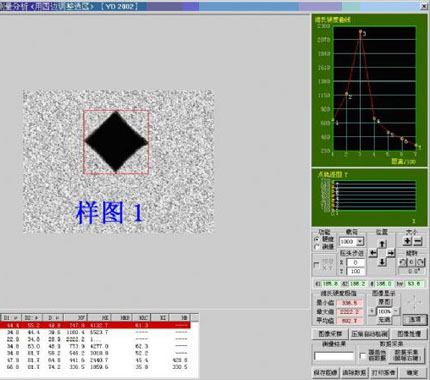Click the 充满 fill button
Image resolution: width=430 pixels, height=380 pixels.
click(384, 320)
